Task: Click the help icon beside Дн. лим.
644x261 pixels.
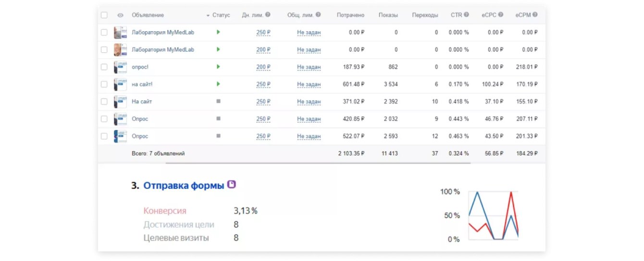Action: [268, 15]
